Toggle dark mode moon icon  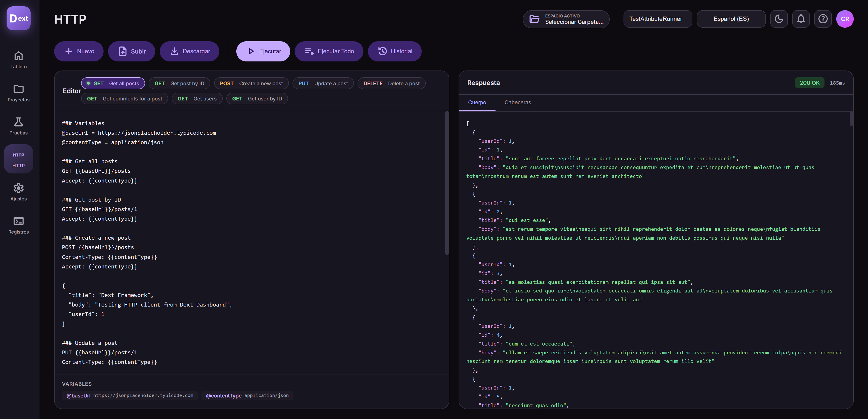(779, 19)
